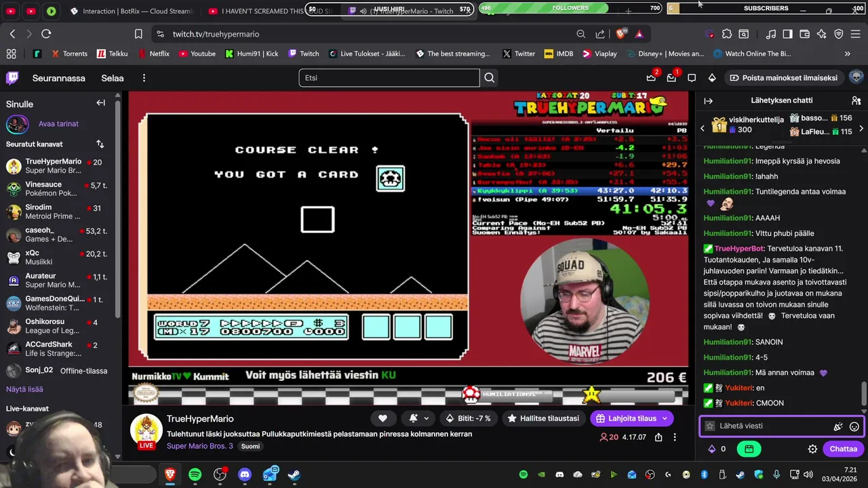
Task: Previous gift leaderboard arrow
Action: [x=703, y=127]
